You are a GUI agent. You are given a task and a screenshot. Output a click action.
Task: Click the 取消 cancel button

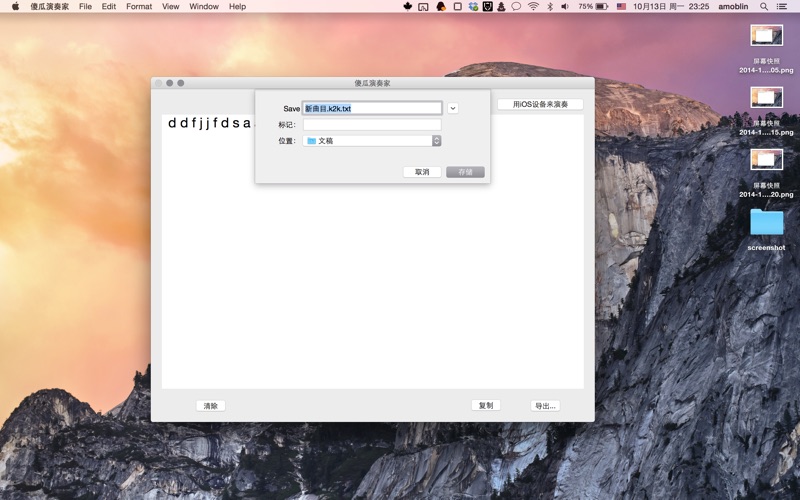(422, 172)
